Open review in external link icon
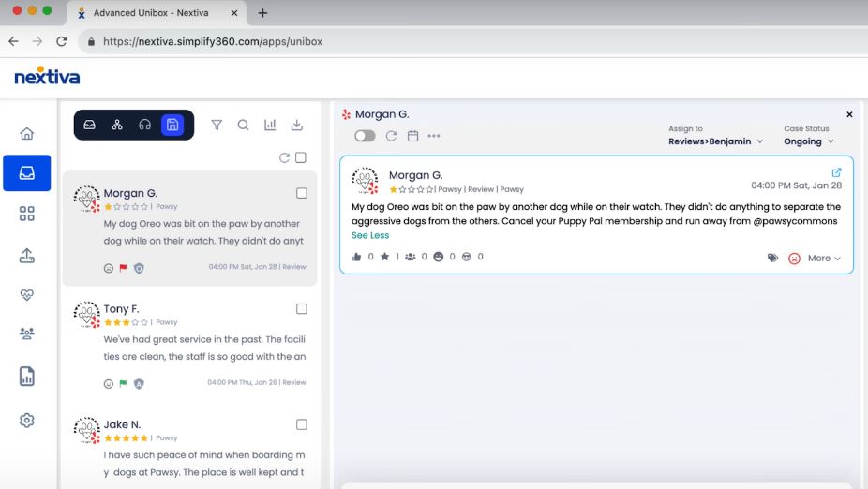The image size is (868, 489). 836,172
